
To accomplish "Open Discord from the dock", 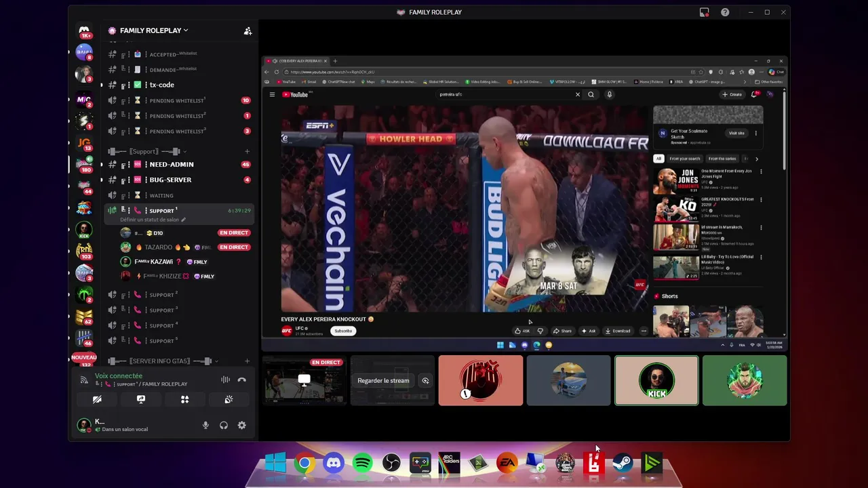I will [x=334, y=464].
